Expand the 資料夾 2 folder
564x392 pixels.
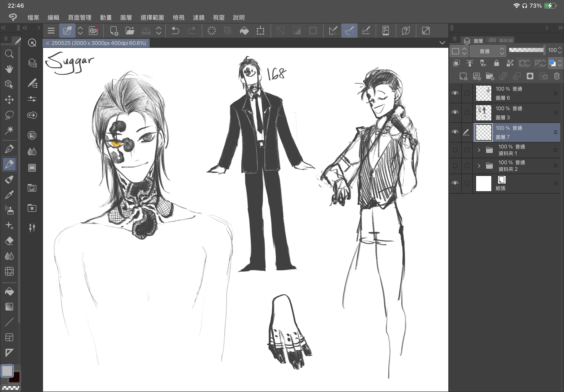coord(479,166)
